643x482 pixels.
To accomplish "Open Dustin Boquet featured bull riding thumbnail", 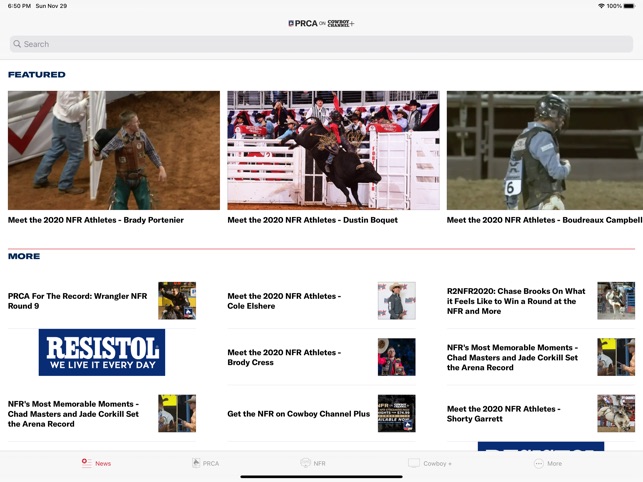I will (333, 150).
